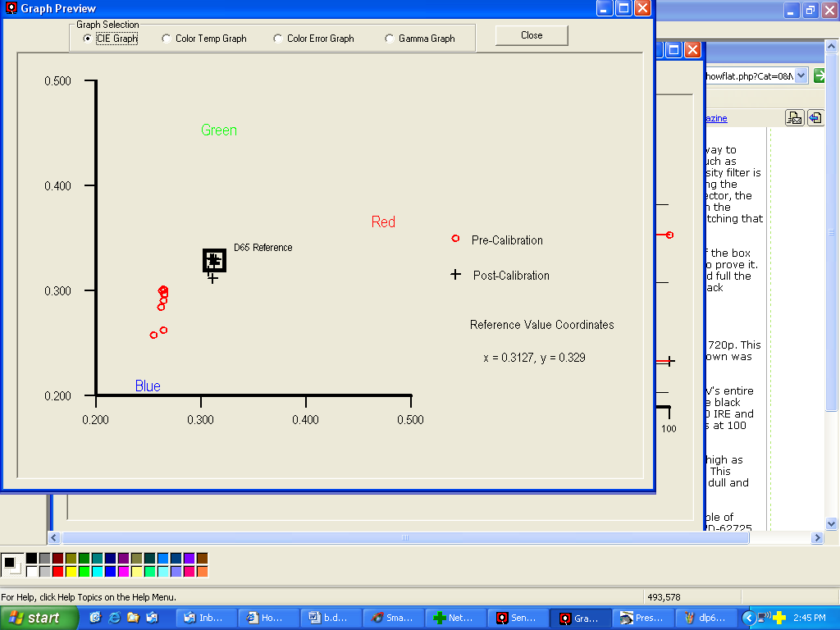Expand hidden system tray icons arrow
This screenshot has height=630, width=840.
pyautogui.click(x=748, y=618)
